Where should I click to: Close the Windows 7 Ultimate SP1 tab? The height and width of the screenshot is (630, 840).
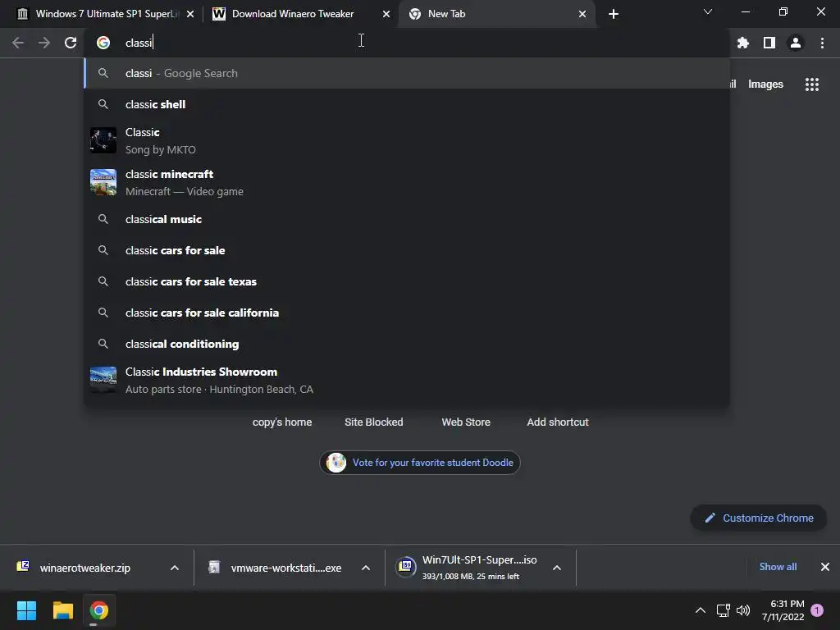coord(190,14)
